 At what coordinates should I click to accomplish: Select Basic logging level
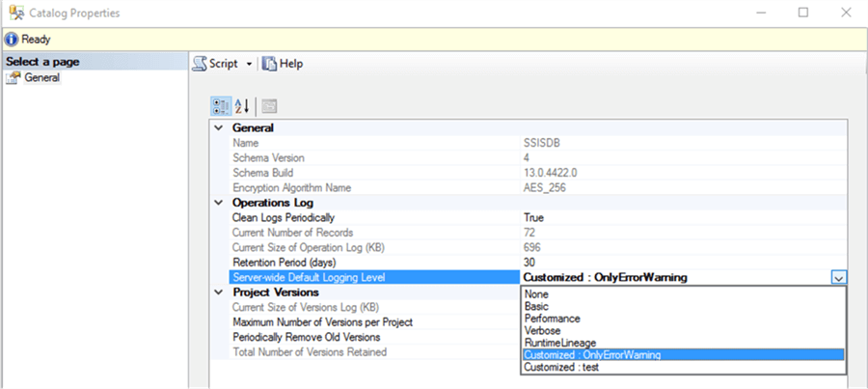click(x=536, y=305)
